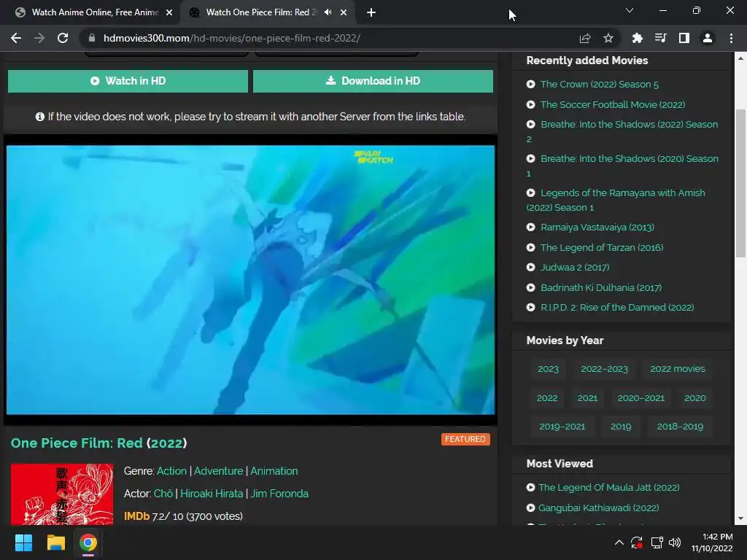The image size is (747, 560).
Task: Open Ramaiya Vastavaiya (2013)
Action: tap(597, 227)
